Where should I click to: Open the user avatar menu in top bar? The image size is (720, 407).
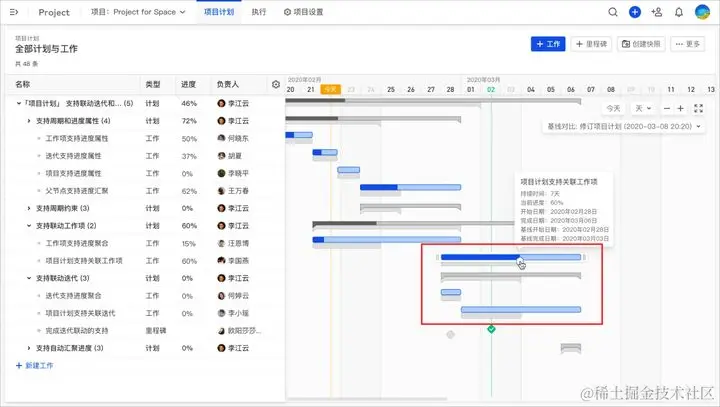pyautogui.click(x=702, y=12)
